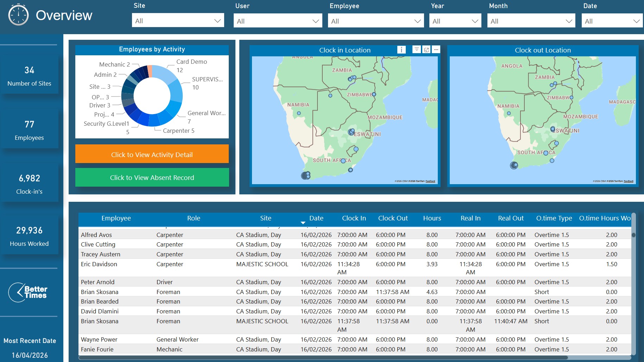Click the filter icon on Clock in Location visual
The height and width of the screenshot is (362, 644).
tap(417, 50)
